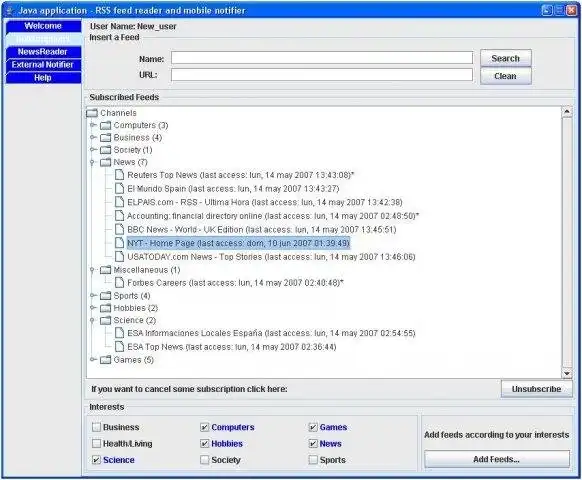Click the Channels root folder icon
Viewport: 582px width, 480px height.
pos(92,112)
